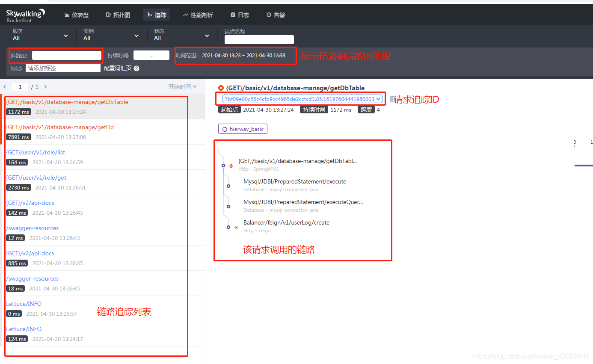Select Lettuce/INFO trace with 0 ms
Screen dimensions: 593x364
click(103, 308)
